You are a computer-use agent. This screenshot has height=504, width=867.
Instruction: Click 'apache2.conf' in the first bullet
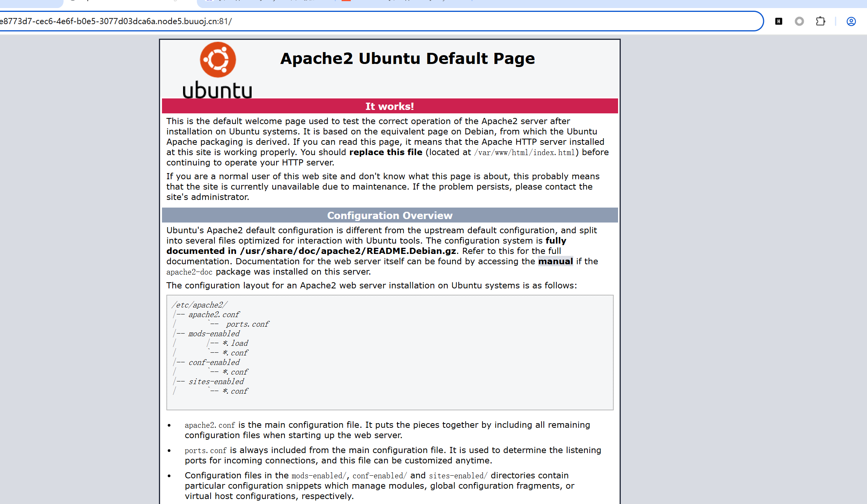209,425
